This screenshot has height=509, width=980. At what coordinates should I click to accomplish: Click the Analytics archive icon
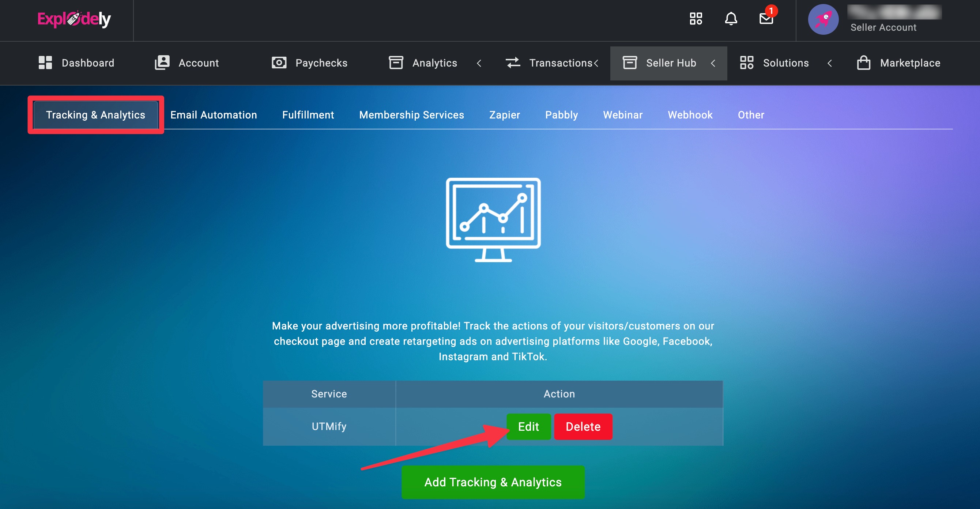click(x=396, y=63)
